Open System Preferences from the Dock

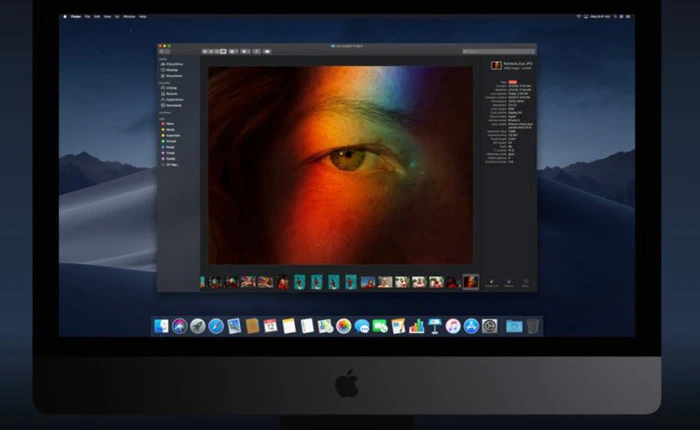tap(490, 326)
